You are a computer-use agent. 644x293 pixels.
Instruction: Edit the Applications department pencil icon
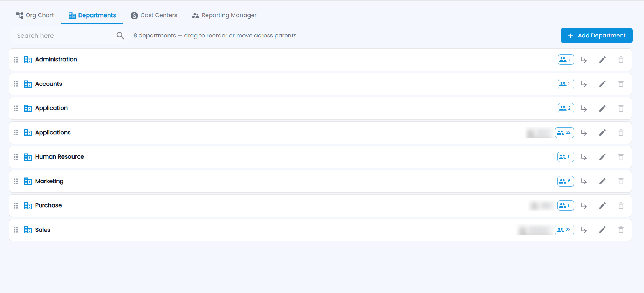pos(602,133)
